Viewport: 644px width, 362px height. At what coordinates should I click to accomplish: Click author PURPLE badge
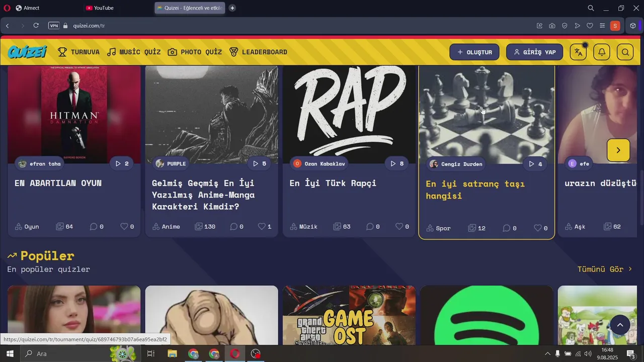coord(171,163)
